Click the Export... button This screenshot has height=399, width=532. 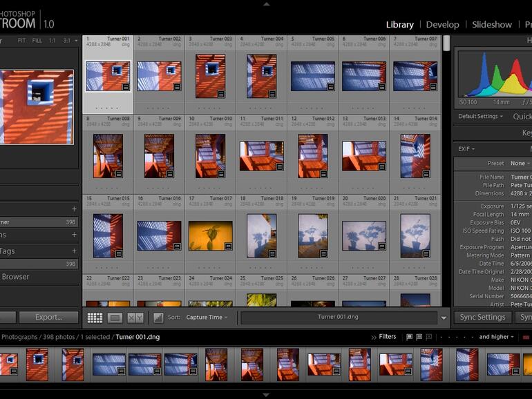click(48, 318)
